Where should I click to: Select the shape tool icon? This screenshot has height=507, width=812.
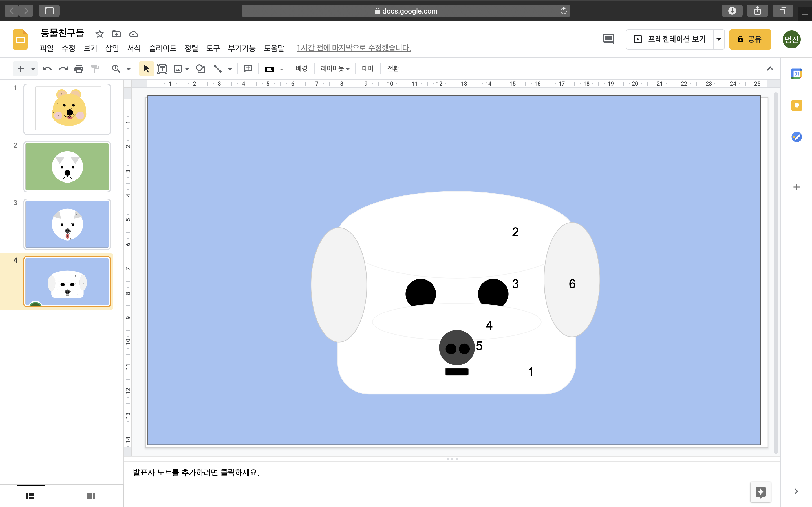point(200,69)
